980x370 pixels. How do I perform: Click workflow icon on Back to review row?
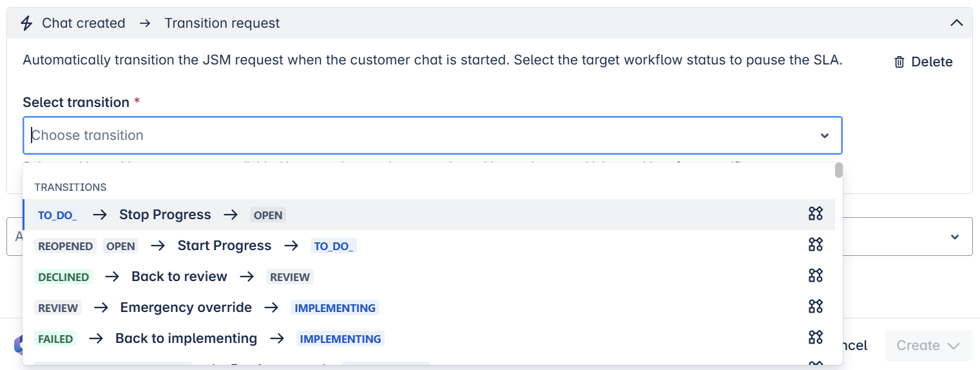pyautogui.click(x=816, y=276)
